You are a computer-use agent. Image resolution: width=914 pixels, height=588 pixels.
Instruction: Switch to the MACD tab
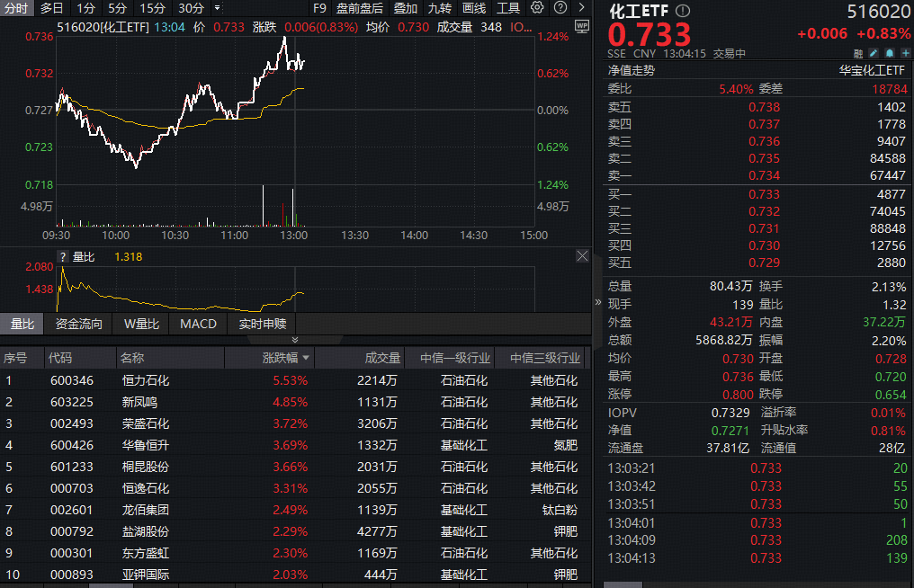198,324
